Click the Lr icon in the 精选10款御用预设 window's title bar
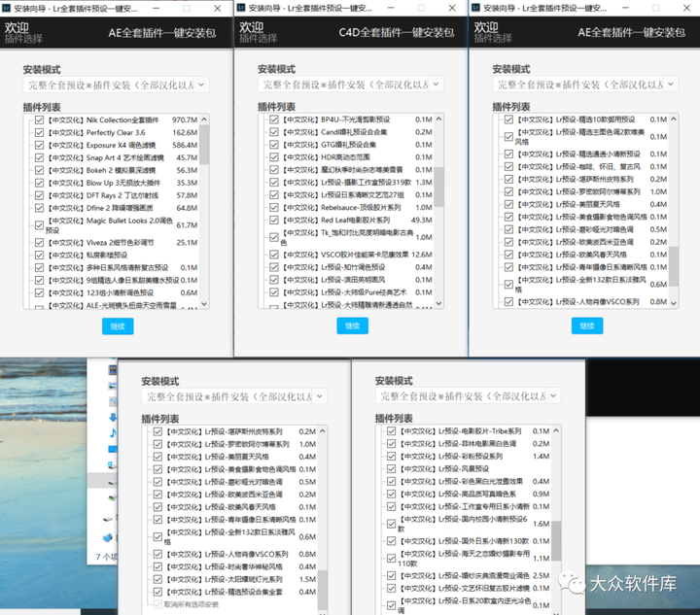 pos(475,8)
